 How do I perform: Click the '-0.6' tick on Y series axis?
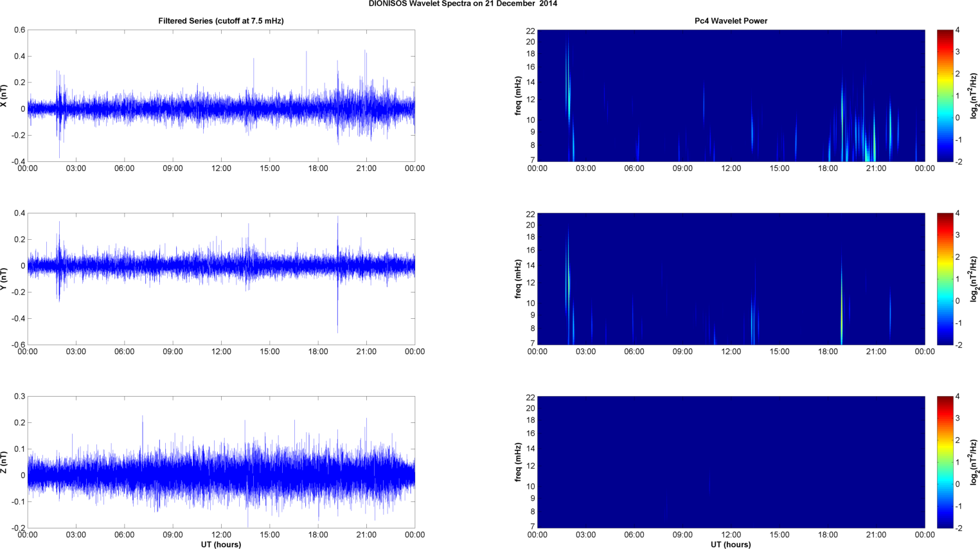(17, 345)
